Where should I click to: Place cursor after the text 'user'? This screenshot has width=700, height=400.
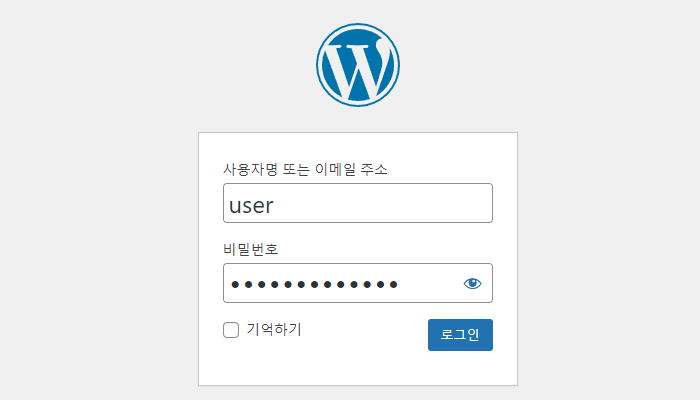tap(275, 205)
